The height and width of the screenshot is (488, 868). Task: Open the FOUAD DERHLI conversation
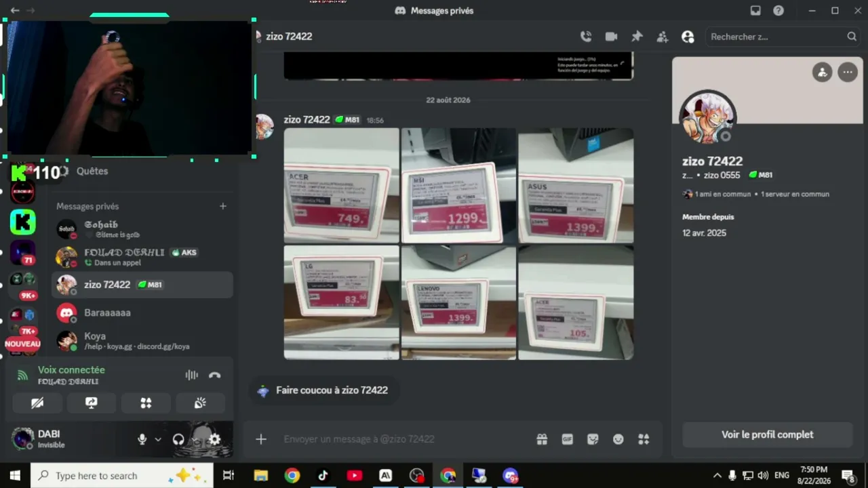pyautogui.click(x=142, y=257)
